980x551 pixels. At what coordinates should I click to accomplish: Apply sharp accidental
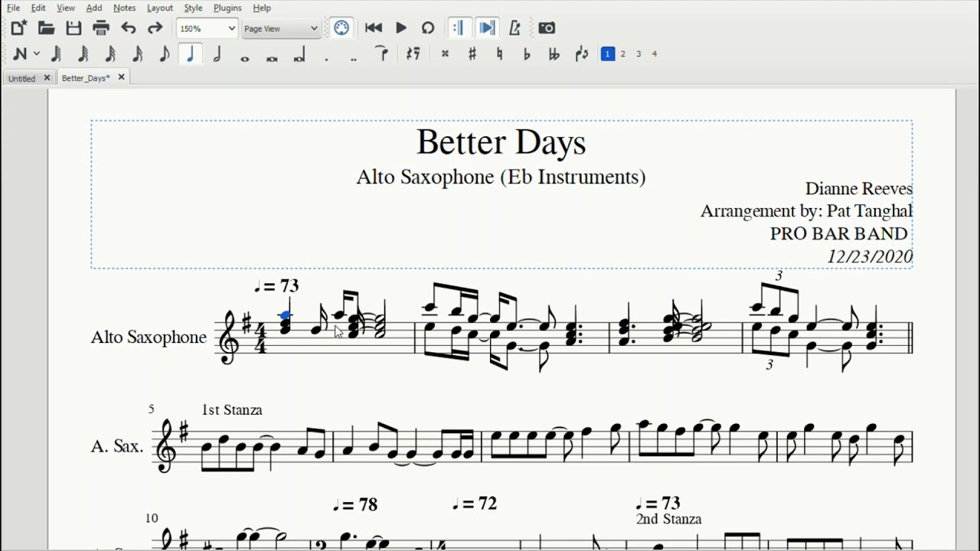coord(472,54)
